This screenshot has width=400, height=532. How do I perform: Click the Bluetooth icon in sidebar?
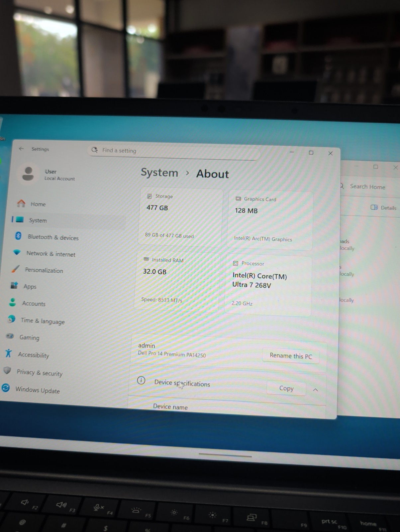coord(18,236)
